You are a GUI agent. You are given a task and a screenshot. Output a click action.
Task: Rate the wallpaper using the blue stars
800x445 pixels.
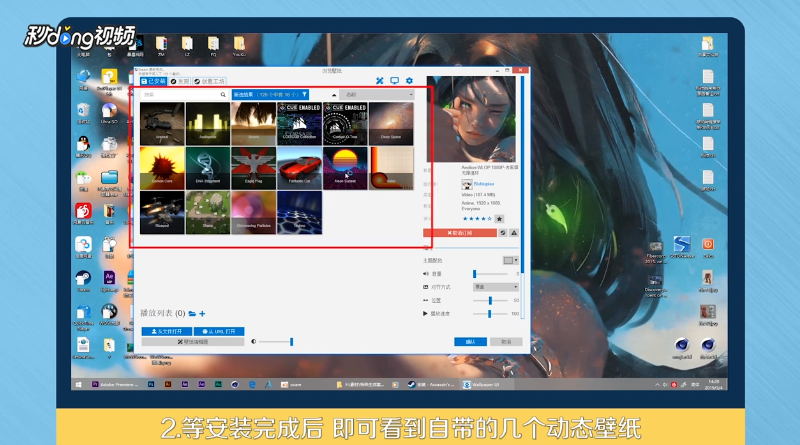click(477, 219)
